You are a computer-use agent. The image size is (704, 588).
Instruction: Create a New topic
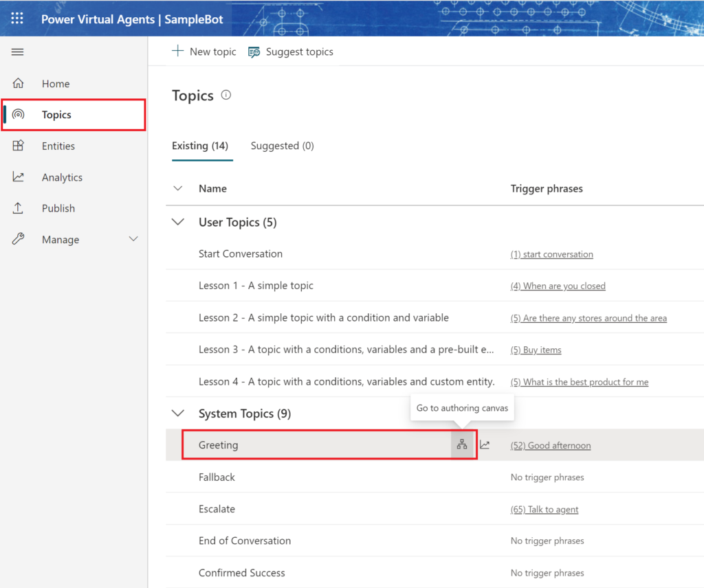tap(204, 51)
